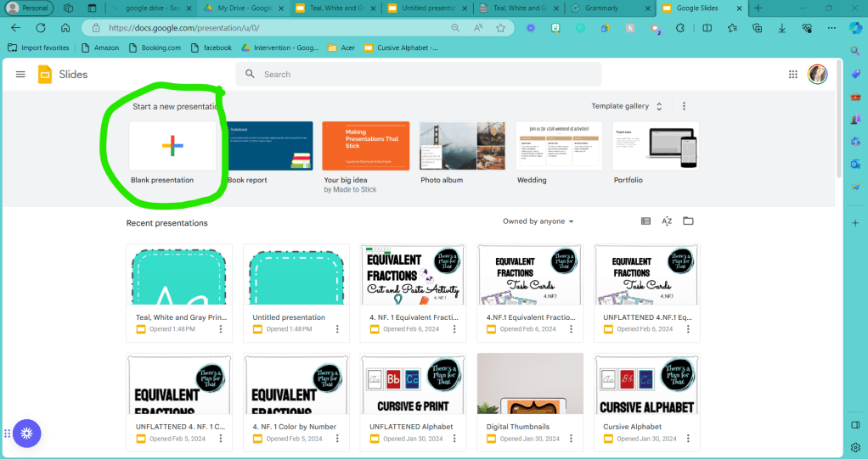
Task: Switch to the Grammarly browser tab
Action: pos(609,8)
